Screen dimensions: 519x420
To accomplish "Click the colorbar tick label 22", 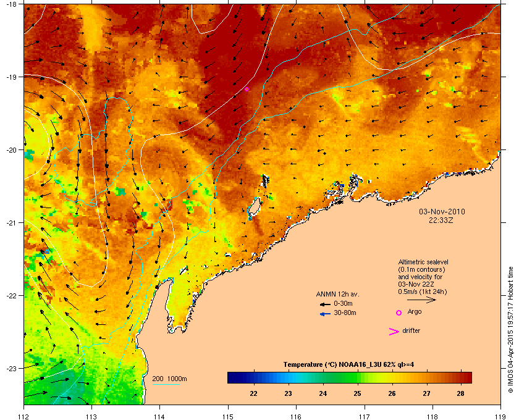I will [x=253, y=393].
